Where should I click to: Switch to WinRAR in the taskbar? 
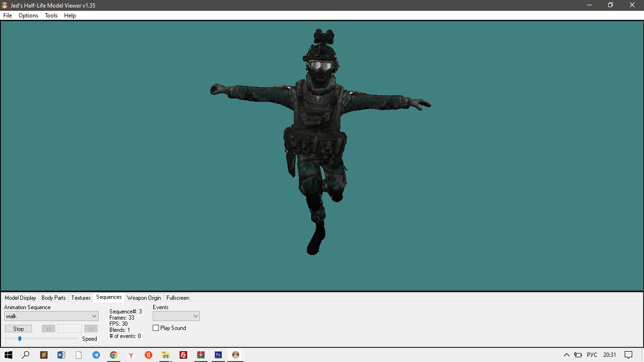201,355
